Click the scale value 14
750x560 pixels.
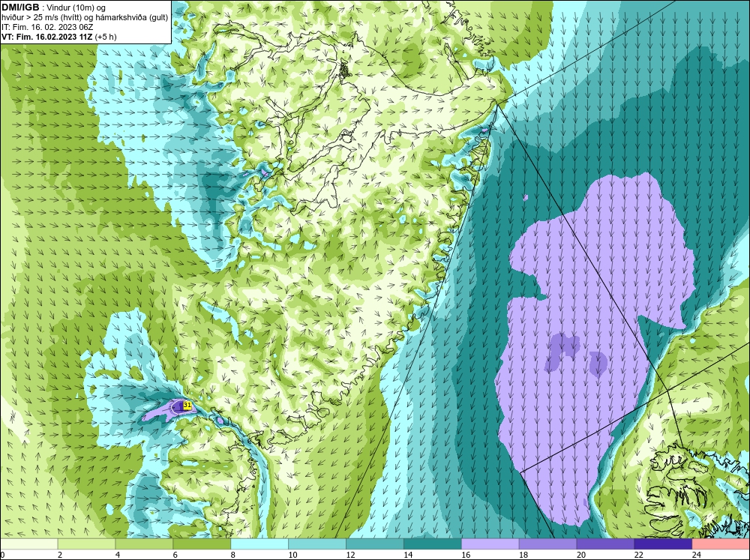coord(408,555)
